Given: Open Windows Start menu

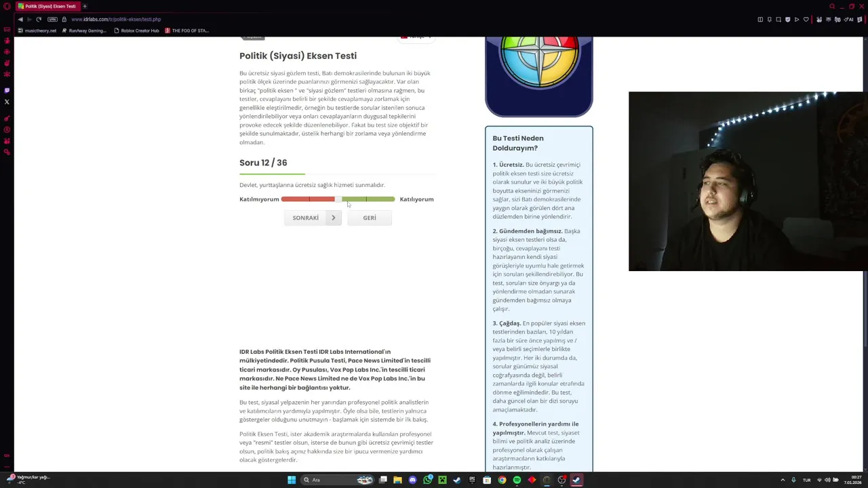Looking at the screenshot, I should [x=292, y=480].
